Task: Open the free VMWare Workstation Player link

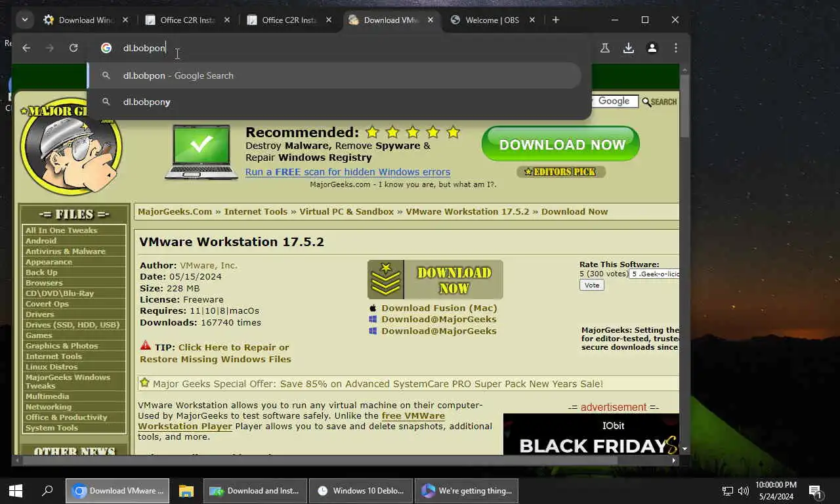Action: click(291, 421)
